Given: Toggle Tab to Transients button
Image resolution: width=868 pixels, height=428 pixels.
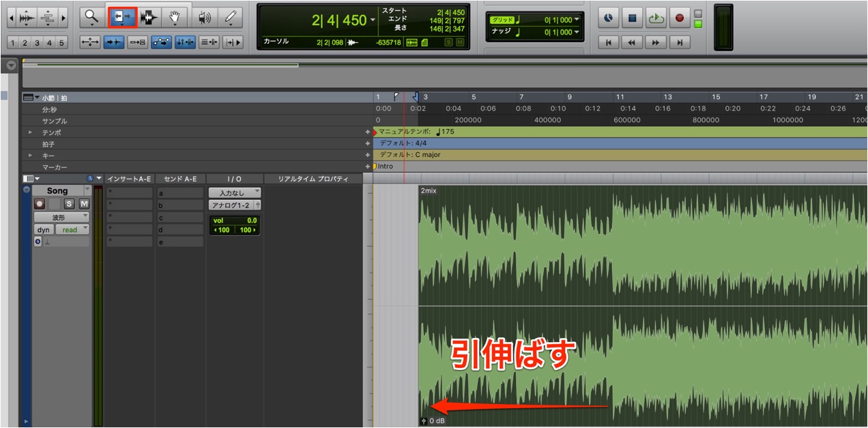Looking at the screenshot, I should coord(114,42).
